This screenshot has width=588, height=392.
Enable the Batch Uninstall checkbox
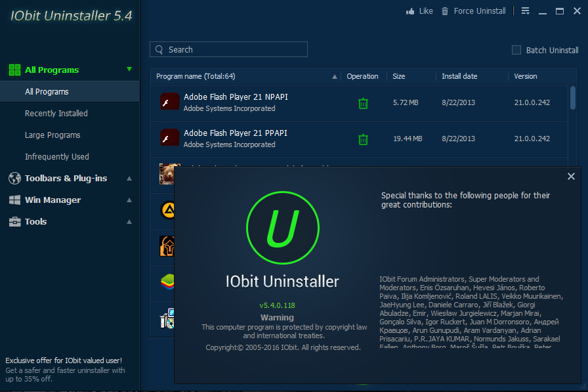pos(516,50)
